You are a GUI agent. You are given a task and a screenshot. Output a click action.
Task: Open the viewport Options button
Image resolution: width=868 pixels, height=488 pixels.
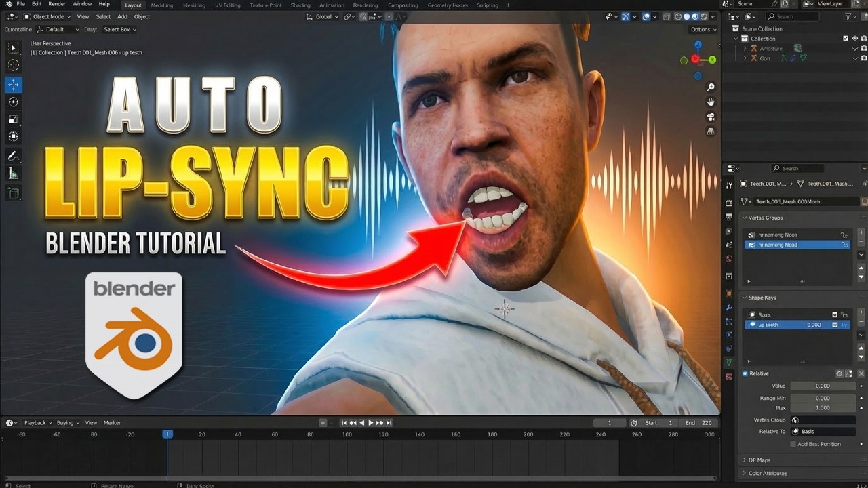point(703,29)
